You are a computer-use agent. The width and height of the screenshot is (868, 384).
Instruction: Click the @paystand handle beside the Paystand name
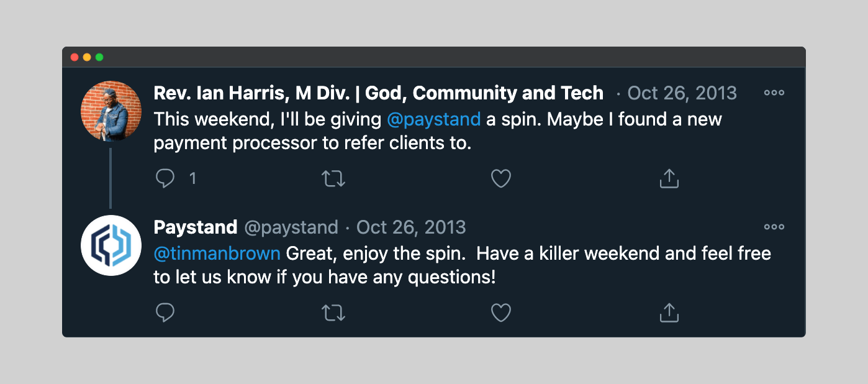click(291, 227)
